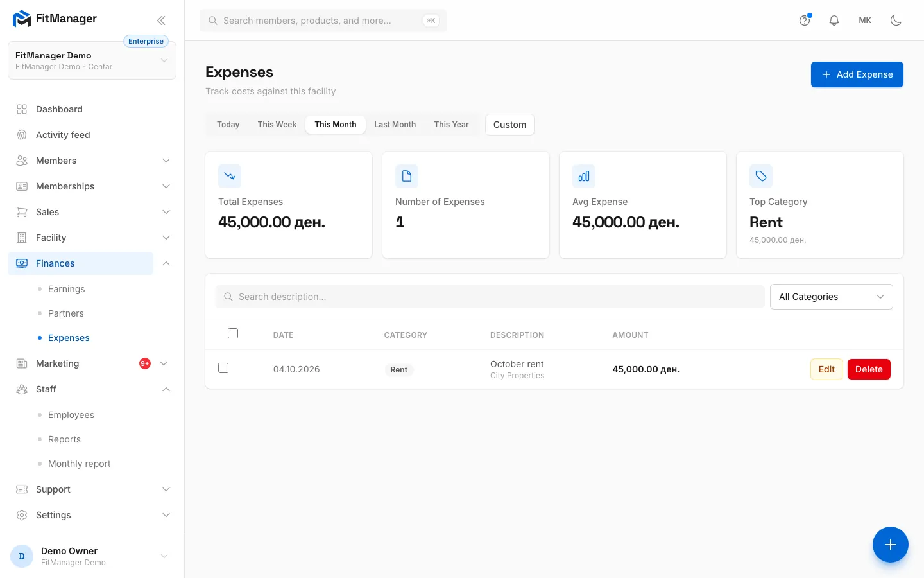The image size is (924, 578).
Task: Toggle dark mode moon icon
Action: click(896, 21)
